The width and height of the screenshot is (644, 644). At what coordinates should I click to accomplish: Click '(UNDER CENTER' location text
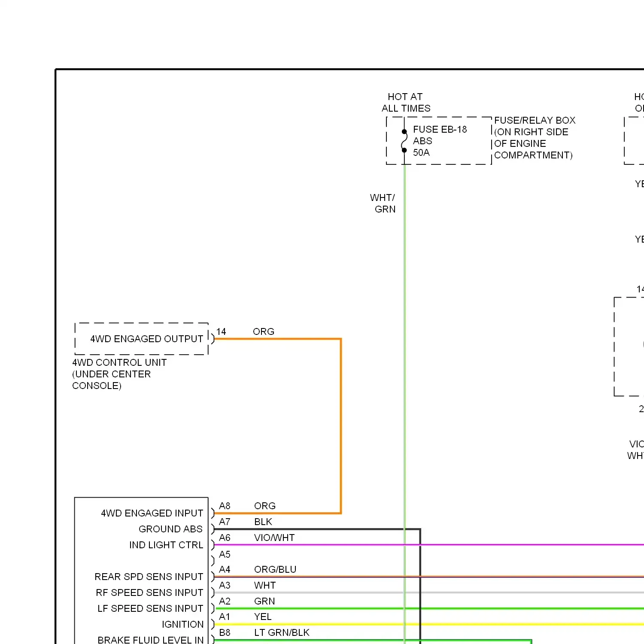click(x=112, y=374)
